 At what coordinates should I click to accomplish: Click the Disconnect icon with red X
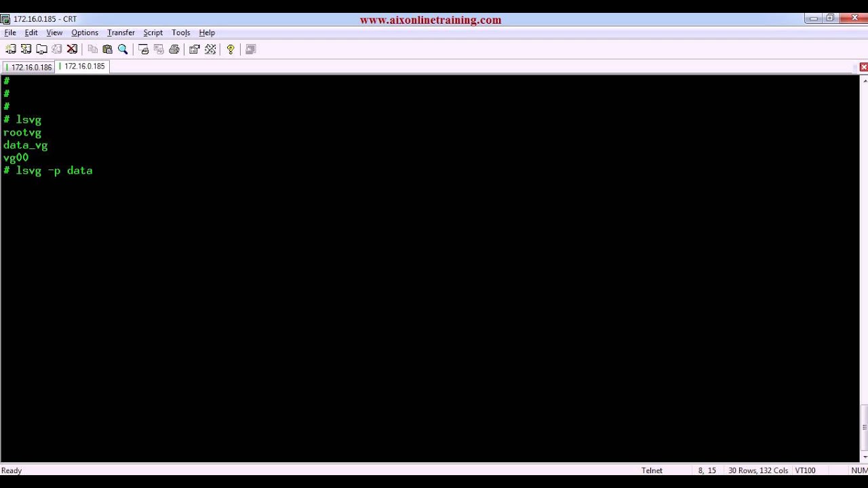73,49
